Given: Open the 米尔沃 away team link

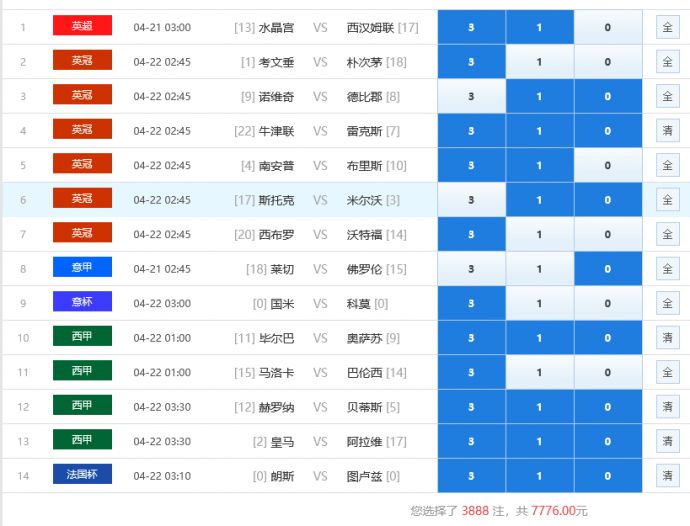Looking at the screenshot, I should point(365,200).
